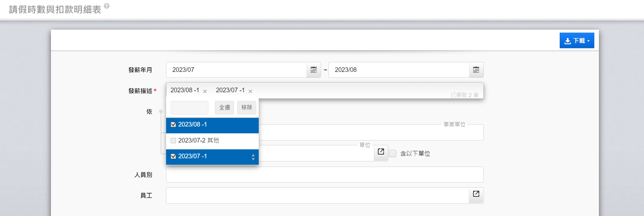
Task: Open the 下載 download dropdown
Action: [x=576, y=41]
